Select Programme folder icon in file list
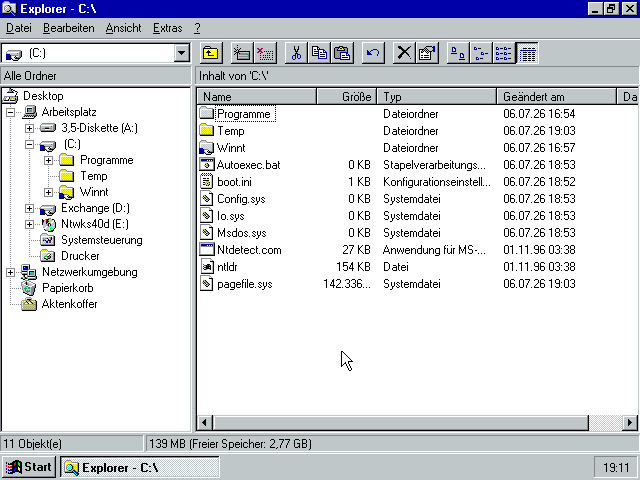Screen dimensions: 640x480 [207, 113]
